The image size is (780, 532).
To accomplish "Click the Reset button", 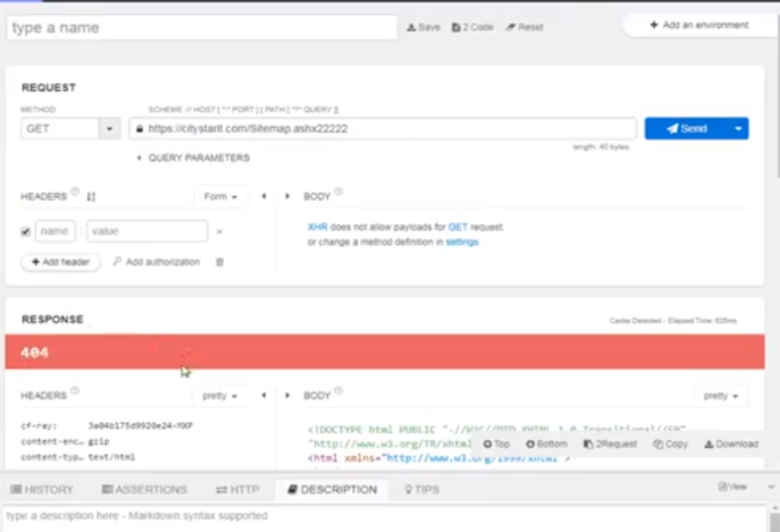I will [524, 28].
